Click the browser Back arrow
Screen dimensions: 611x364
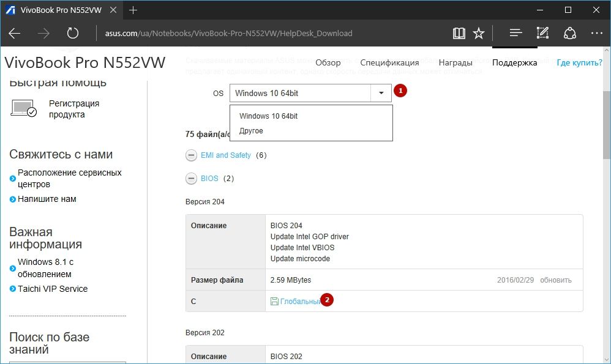[15, 33]
